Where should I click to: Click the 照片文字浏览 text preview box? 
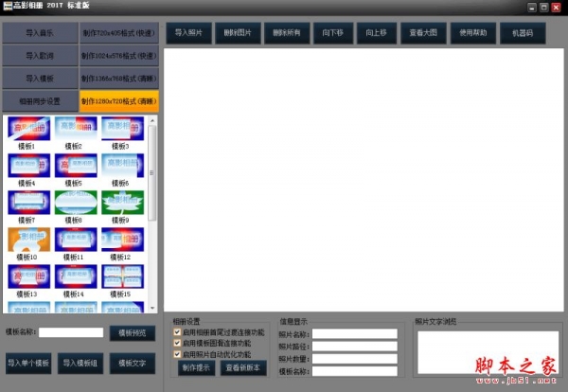click(x=488, y=352)
